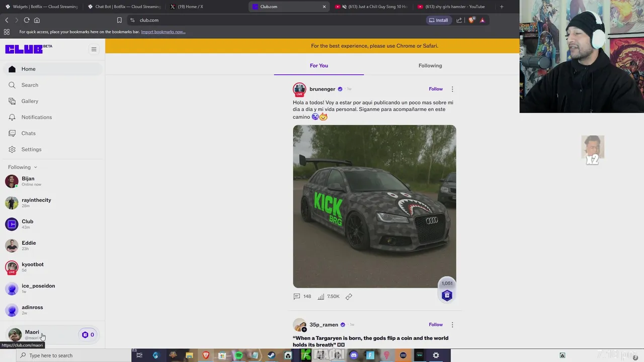Open a new browser tab
644x362 pixels.
click(502, 7)
